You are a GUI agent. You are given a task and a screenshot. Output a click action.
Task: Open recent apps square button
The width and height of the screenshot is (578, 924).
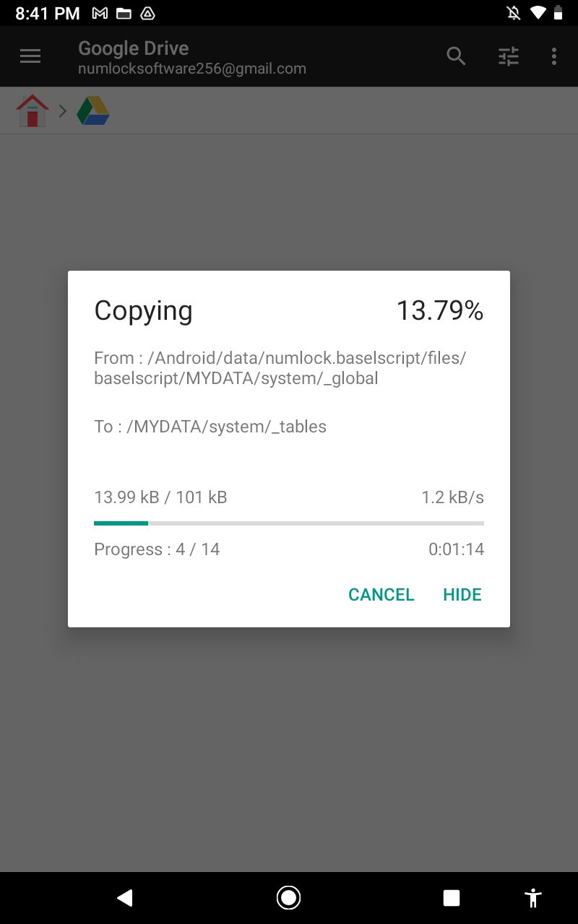[452, 897]
